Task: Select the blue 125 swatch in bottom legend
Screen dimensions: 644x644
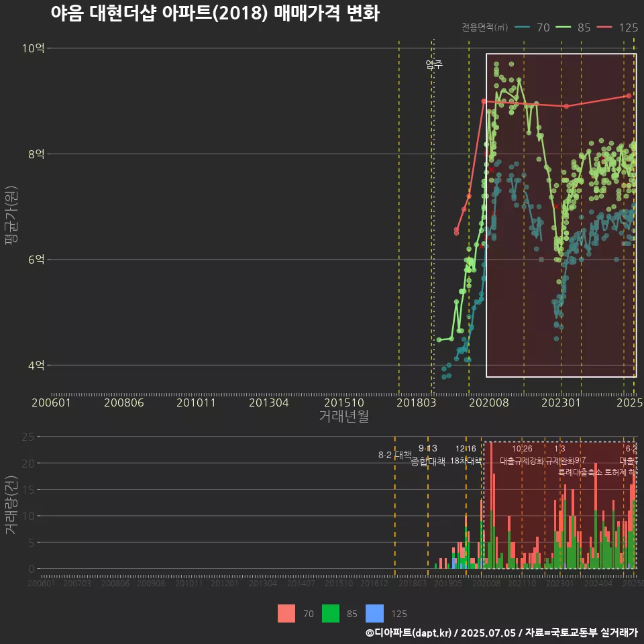Action: (374, 614)
